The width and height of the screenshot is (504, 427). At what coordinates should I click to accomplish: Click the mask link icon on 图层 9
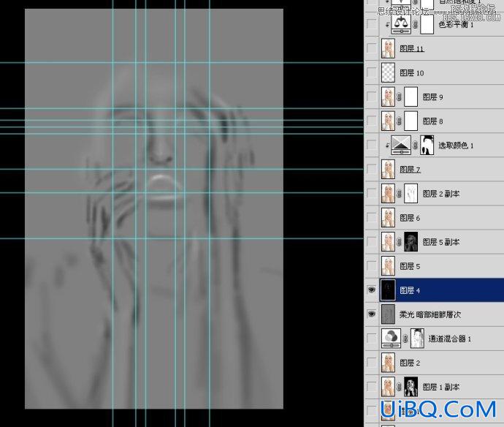tap(400, 97)
